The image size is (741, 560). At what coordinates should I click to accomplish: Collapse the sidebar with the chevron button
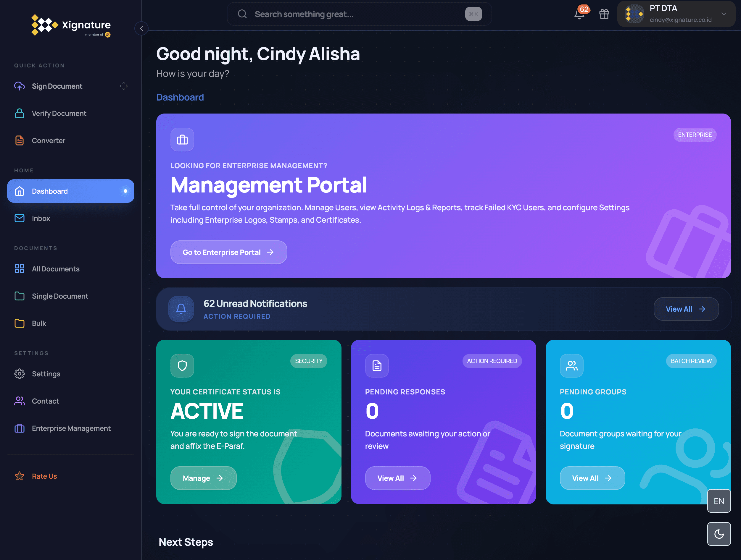coord(141,28)
